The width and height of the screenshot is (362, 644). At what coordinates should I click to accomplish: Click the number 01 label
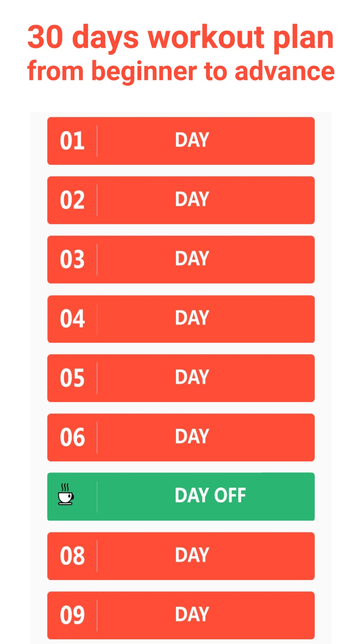(x=72, y=141)
